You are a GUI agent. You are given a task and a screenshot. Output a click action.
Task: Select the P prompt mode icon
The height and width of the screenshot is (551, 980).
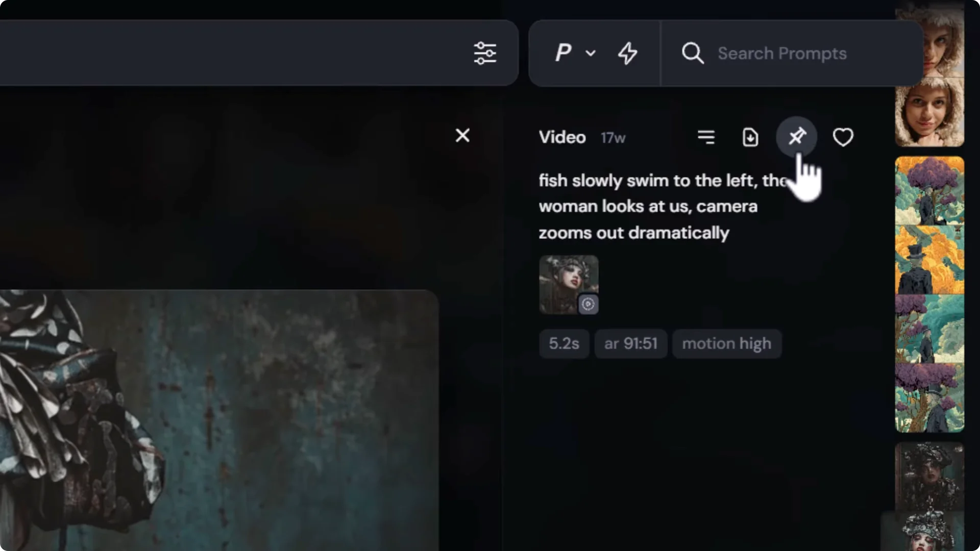click(x=562, y=53)
